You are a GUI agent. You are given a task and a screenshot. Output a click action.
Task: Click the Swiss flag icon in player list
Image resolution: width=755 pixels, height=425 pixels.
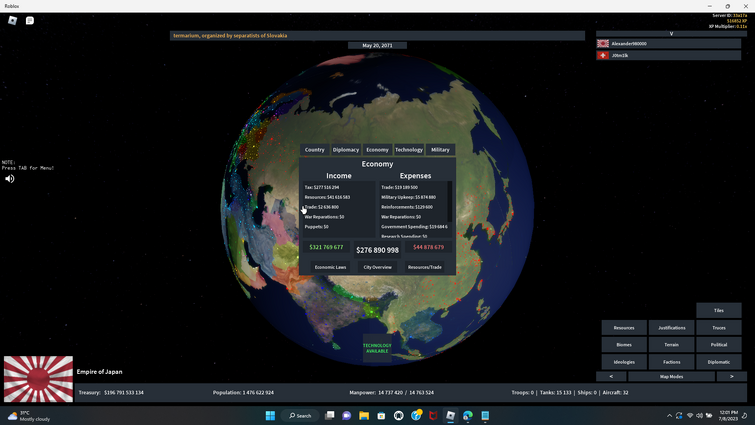[603, 55]
